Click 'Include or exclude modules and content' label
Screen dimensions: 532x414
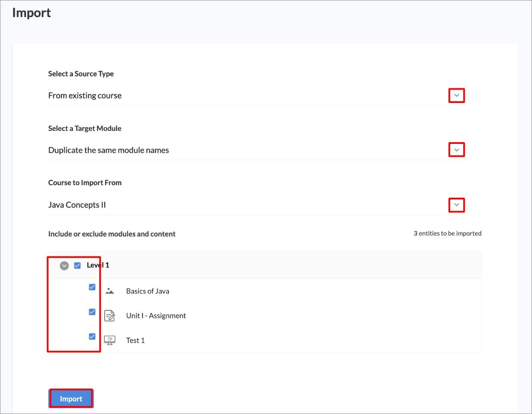112,234
